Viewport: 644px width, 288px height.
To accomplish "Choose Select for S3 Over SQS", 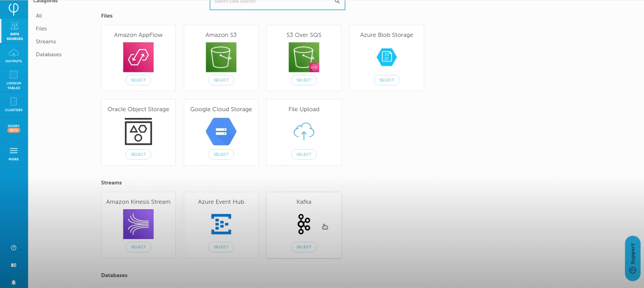I will [304, 80].
